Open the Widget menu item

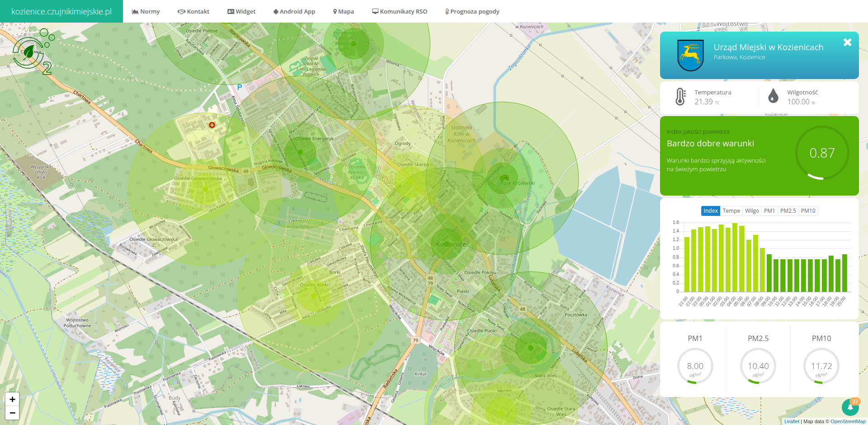click(x=241, y=11)
